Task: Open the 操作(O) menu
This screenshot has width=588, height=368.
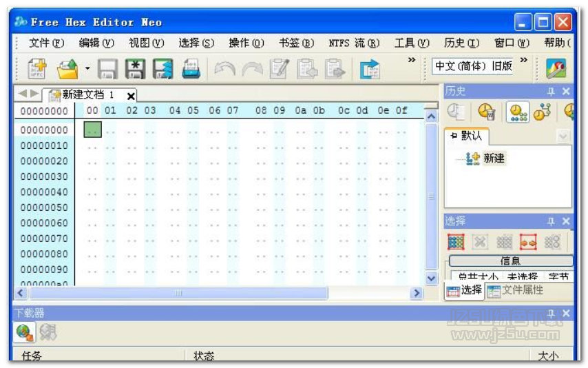Action: (x=246, y=43)
